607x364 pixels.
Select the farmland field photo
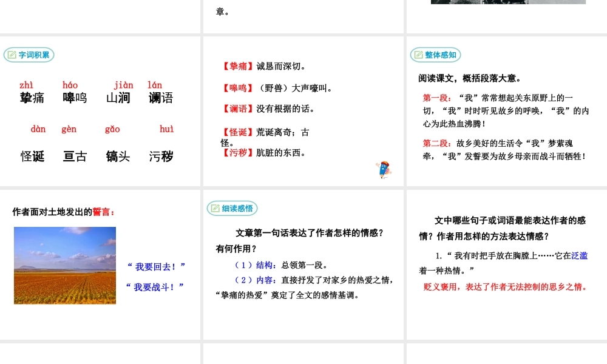point(65,265)
